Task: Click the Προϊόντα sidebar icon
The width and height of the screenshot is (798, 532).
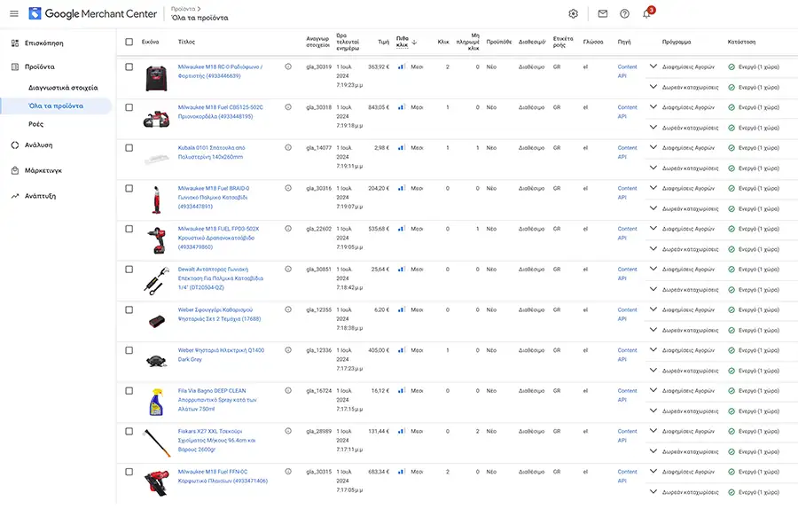Action: [x=15, y=66]
